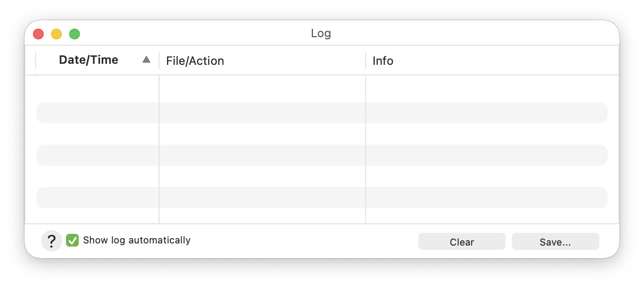
Task: Click the Log window title
Action: [321, 33]
